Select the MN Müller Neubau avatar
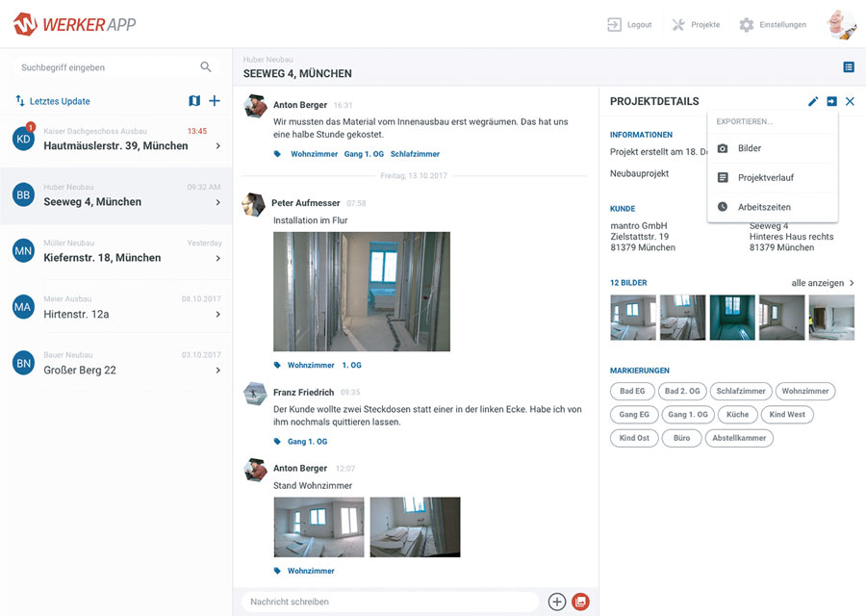This screenshot has width=866, height=616. 23,251
